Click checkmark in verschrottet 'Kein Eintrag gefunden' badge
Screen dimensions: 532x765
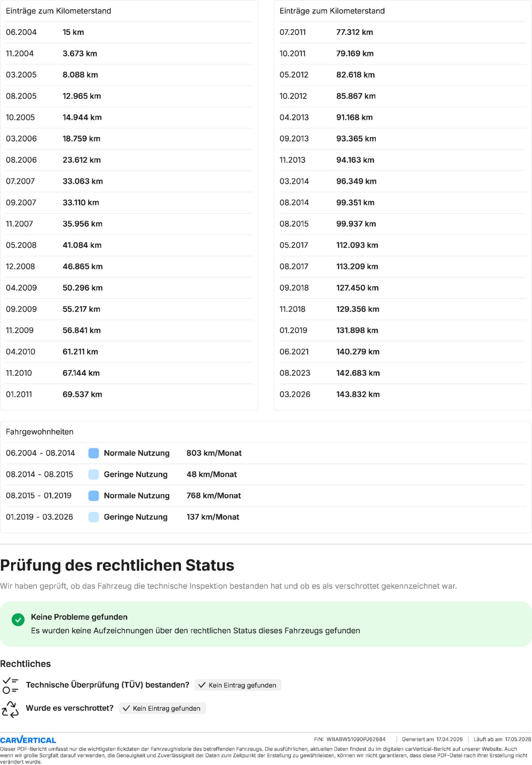tap(126, 708)
